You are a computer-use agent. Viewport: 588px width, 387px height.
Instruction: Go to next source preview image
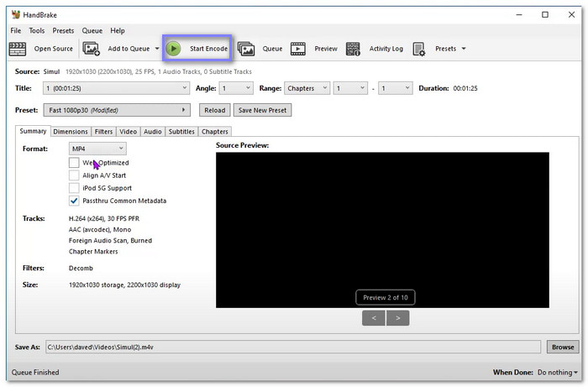(x=397, y=317)
